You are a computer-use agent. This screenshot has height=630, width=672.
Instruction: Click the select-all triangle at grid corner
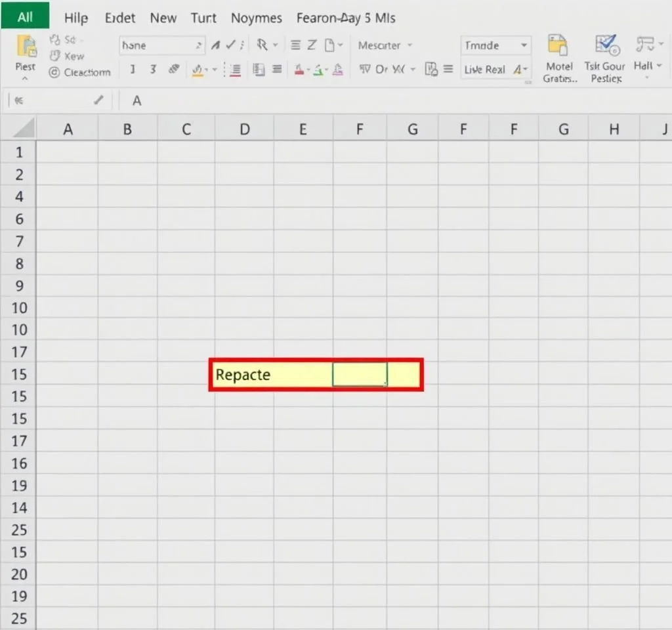pos(24,127)
